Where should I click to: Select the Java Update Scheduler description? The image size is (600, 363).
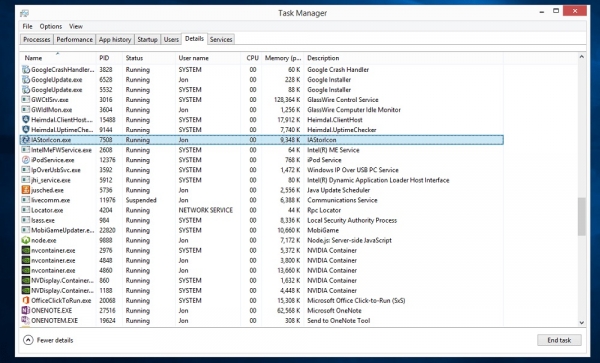click(339, 190)
